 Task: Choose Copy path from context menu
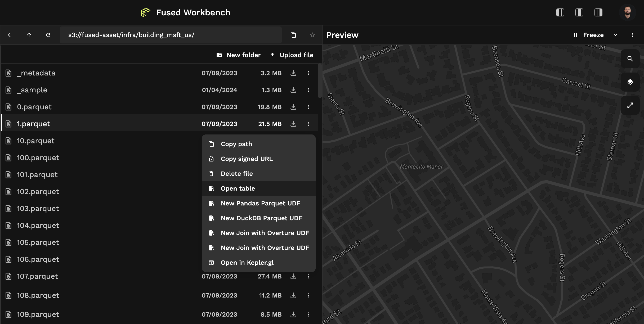tap(259, 144)
